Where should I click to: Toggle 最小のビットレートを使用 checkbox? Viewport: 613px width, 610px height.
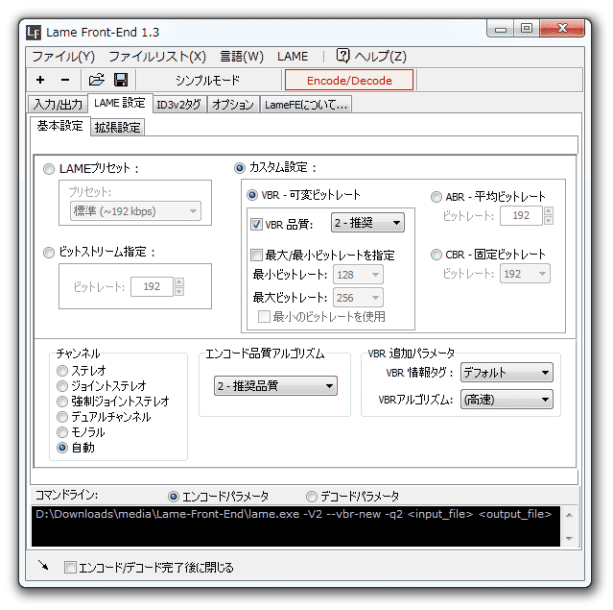[x=264, y=316]
